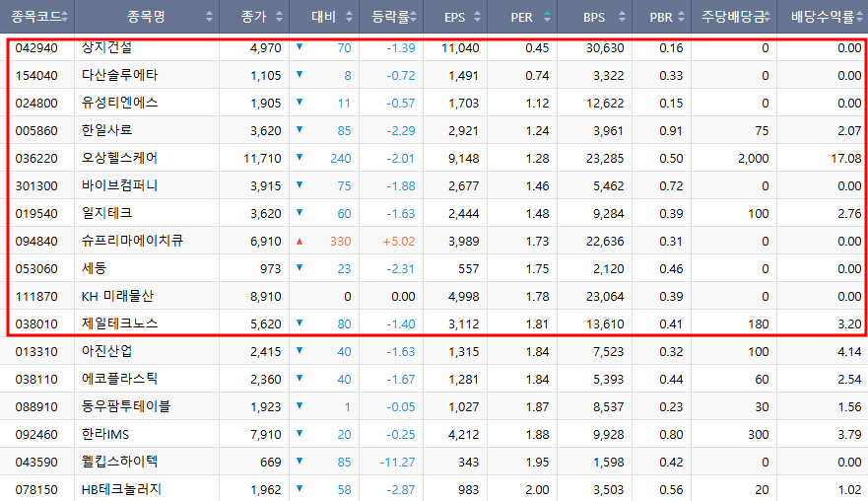
Task: Click the red up-arrow in 슈프리마에이치큐 row
Action: [x=300, y=241]
